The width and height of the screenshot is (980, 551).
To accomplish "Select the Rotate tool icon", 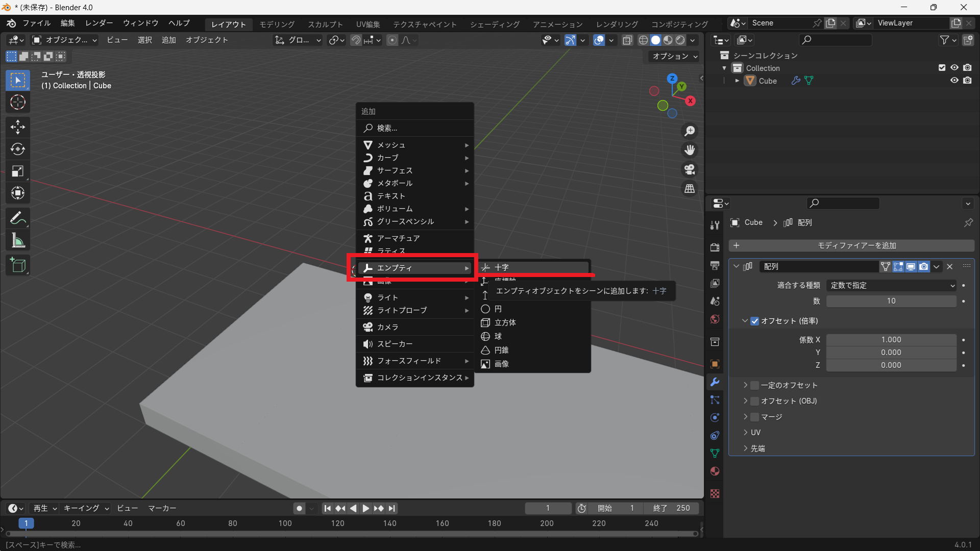I will 18,149.
